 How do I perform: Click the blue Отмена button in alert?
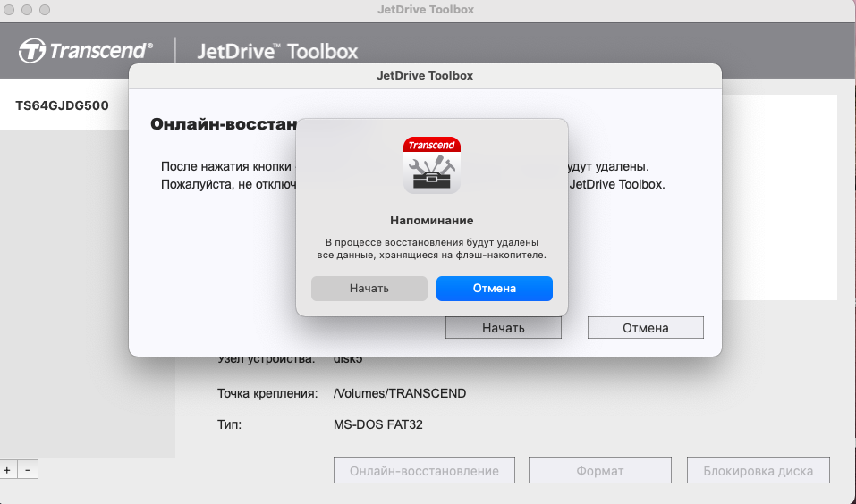click(494, 288)
